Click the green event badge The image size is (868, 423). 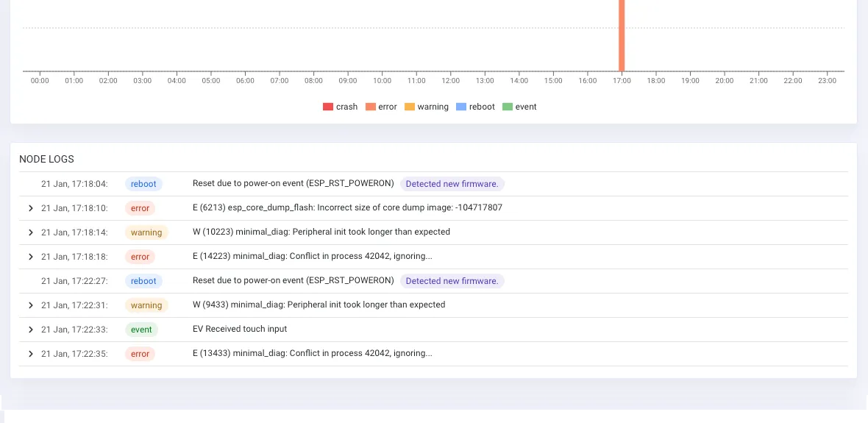(x=141, y=330)
